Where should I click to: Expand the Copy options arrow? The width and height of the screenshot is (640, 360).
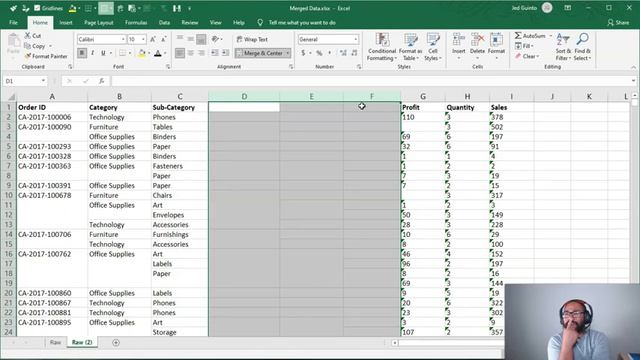(51, 46)
